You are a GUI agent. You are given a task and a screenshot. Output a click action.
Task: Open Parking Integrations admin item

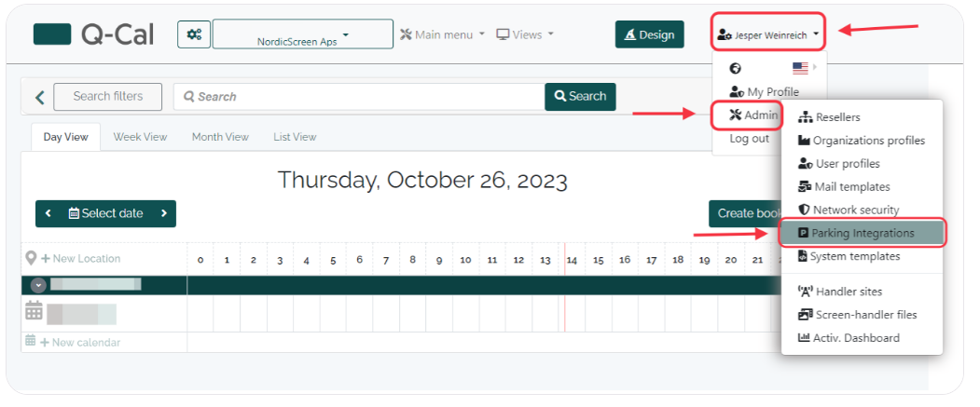tap(862, 234)
